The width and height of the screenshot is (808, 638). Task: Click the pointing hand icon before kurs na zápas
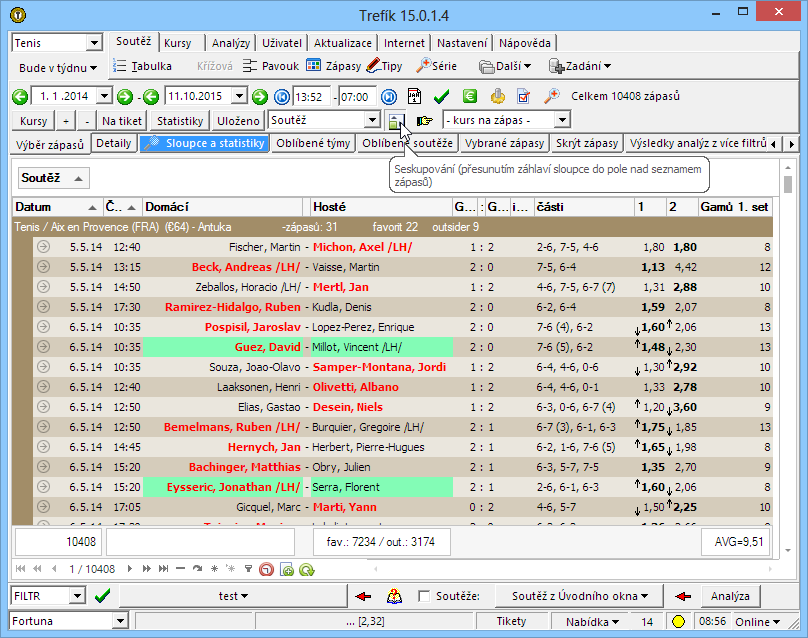(425, 121)
